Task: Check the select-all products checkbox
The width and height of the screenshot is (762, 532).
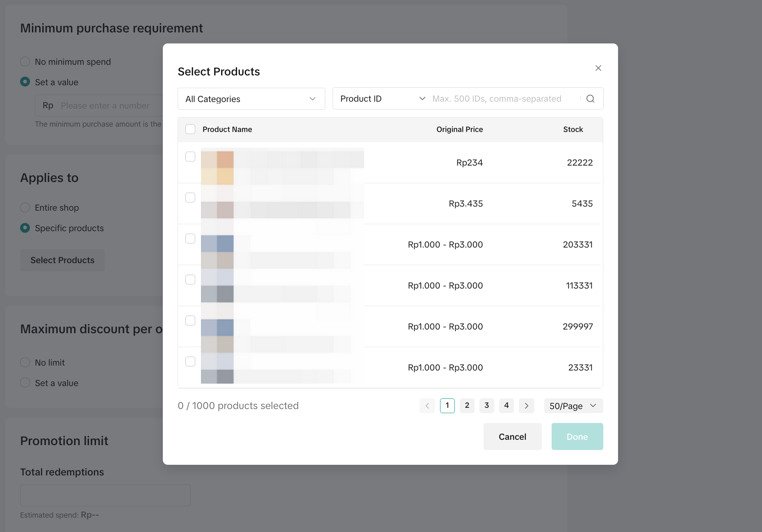Action: [190, 130]
